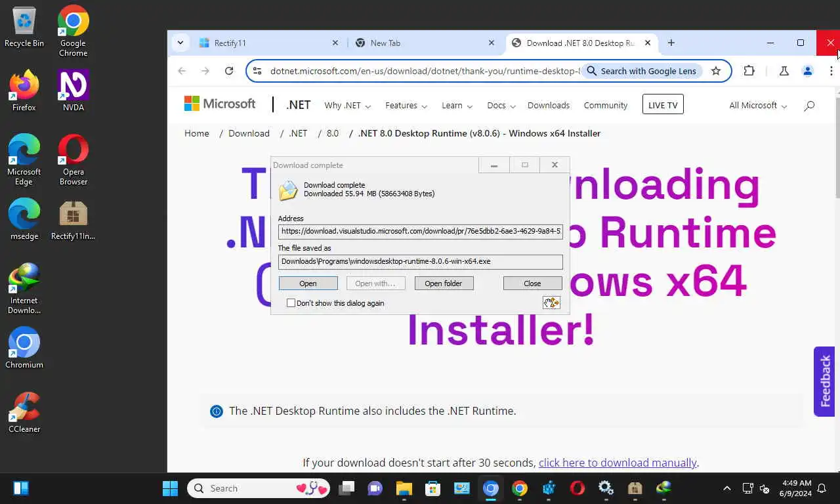Select the msedge desktop icon
Image resolution: width=840 pixels, height=504 pixels.
[24, 219]
